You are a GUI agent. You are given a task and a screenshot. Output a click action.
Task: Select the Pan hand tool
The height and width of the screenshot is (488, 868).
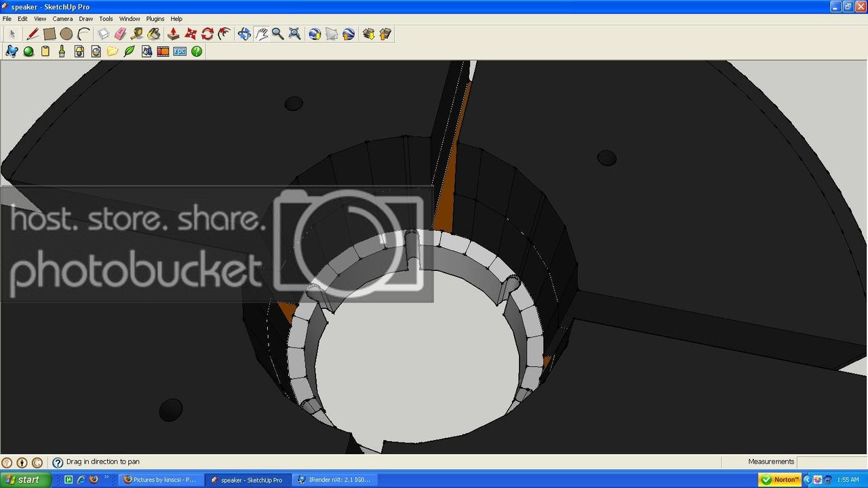(x=261, y=34)
